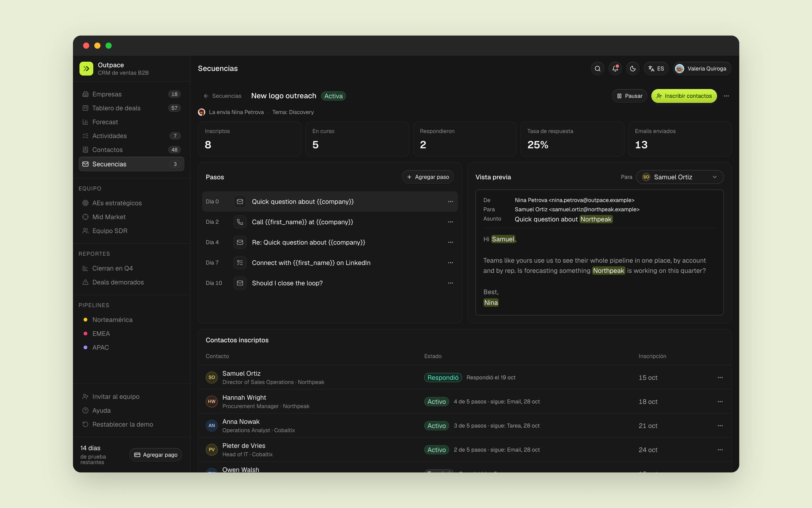Open Cierran en Q4 report
The width and height of the screenshot is (812, 508).
(131, 268)
